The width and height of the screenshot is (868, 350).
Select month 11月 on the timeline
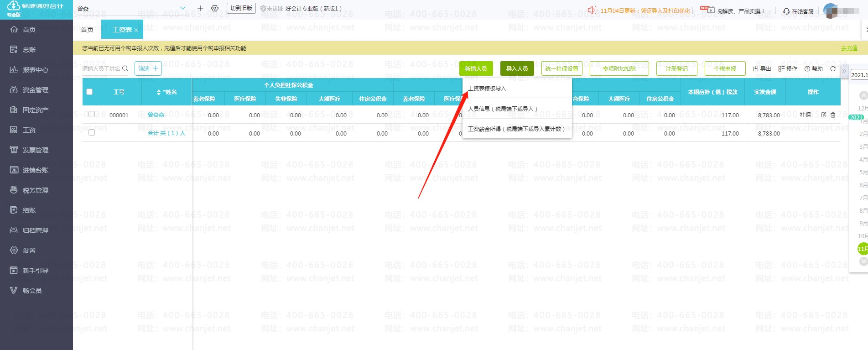click(862, 249)
